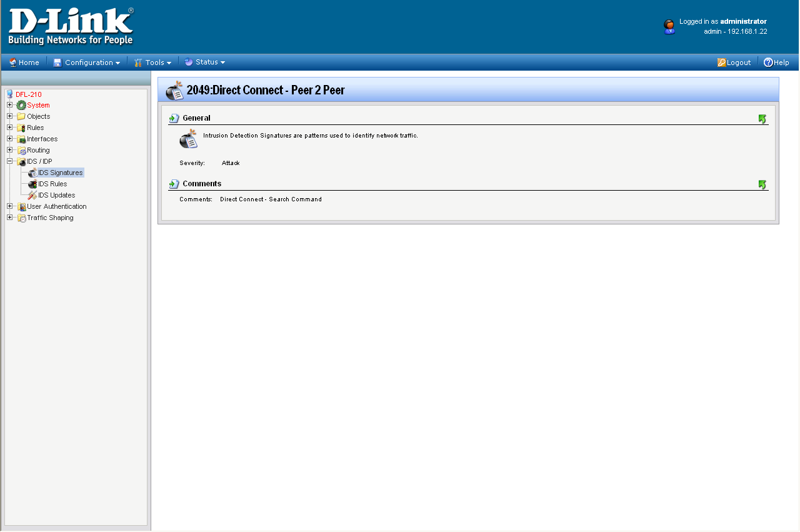The width and height of the screenshot is (800, 532).
Task: Click the administrator user avatar icon
Action: [x=669, y=26]
